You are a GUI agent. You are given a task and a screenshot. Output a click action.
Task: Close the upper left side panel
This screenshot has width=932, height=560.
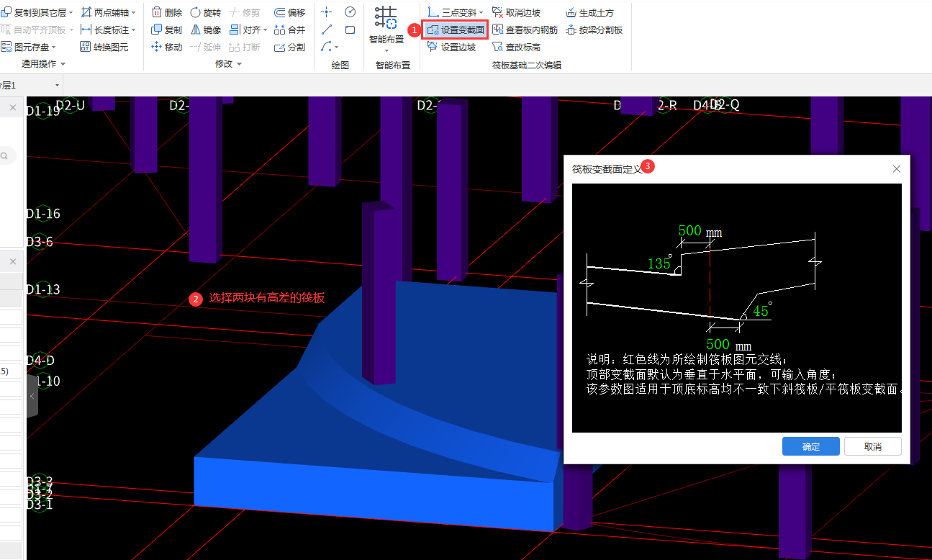13,107
